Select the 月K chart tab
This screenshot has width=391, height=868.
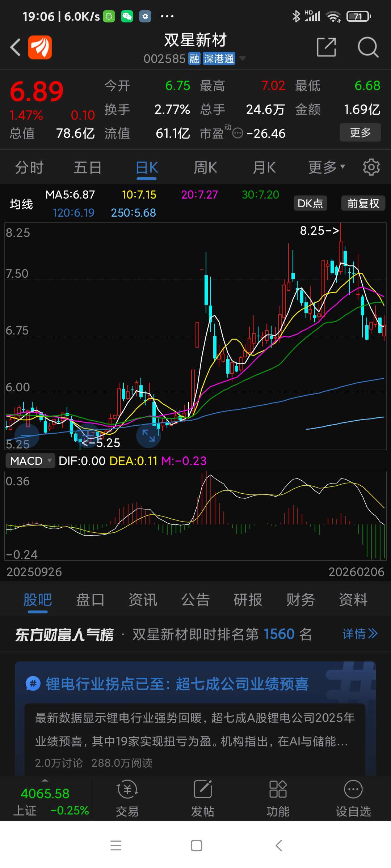(264, 168)
